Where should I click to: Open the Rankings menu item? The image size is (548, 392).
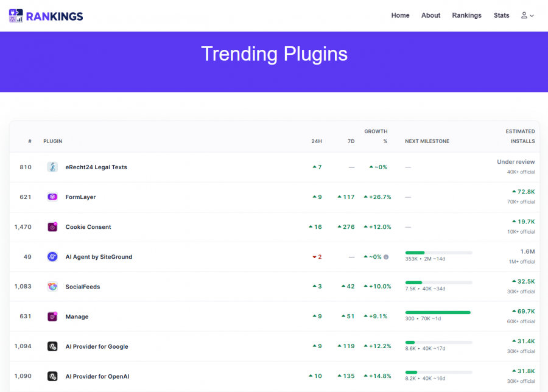466,15
